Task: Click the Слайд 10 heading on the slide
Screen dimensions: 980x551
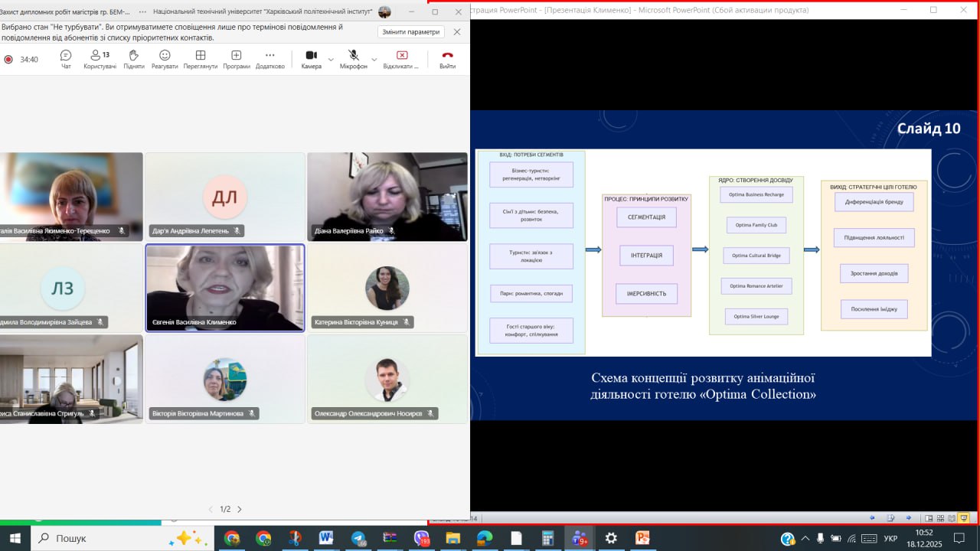Action: 928,129
